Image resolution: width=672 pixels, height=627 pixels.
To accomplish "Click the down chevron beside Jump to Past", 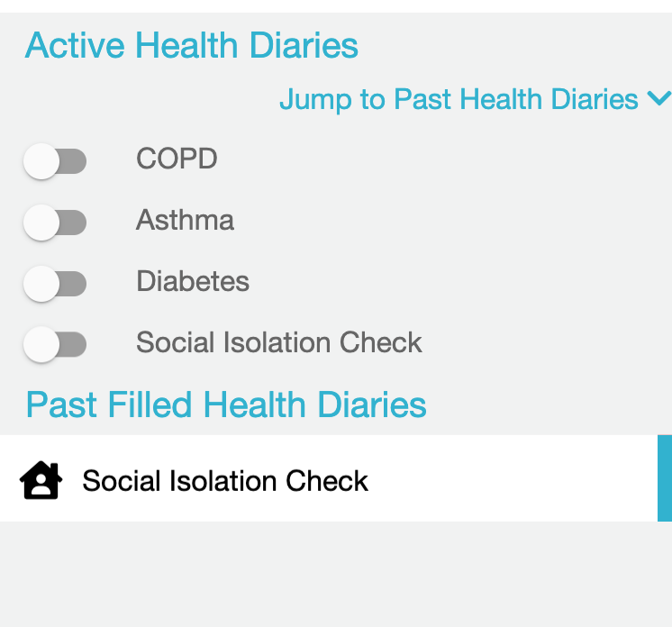I will click(659, 98).
